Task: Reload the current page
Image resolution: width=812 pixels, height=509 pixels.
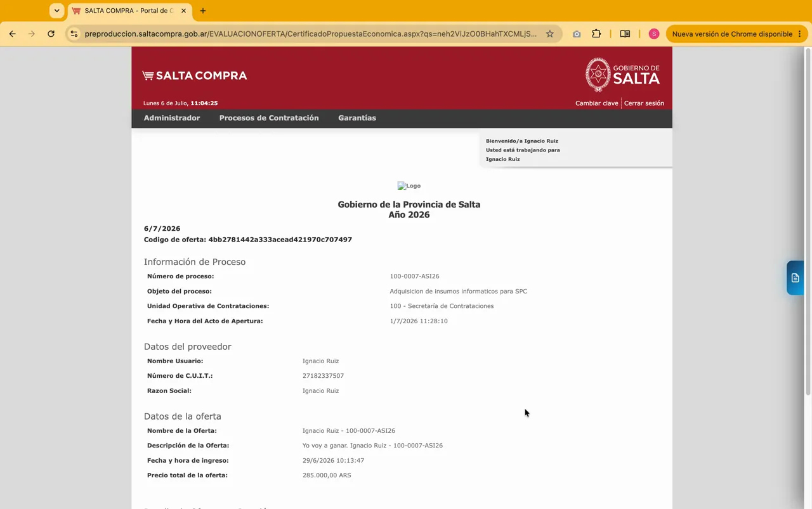Action: point(51,34)
